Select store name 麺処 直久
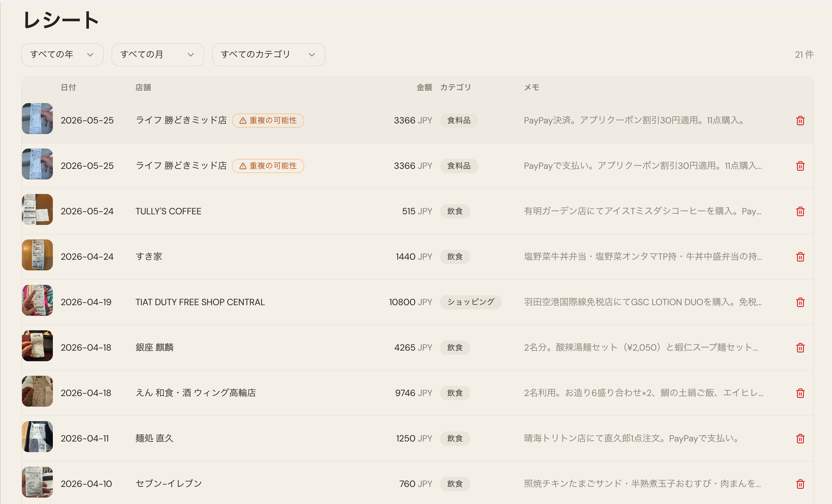 (x=154, y=439)
